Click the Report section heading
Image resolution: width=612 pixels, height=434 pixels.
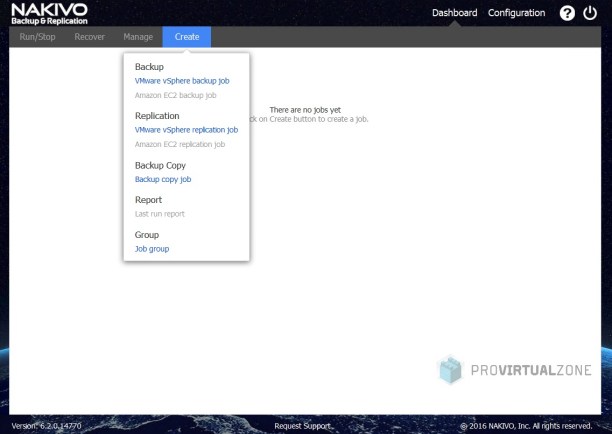(x=148, y=200)
